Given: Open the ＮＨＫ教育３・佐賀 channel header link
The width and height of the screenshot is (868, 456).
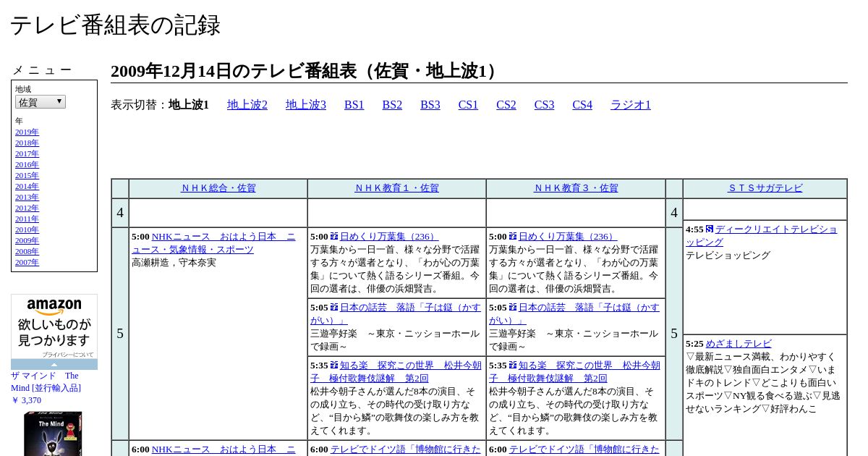Looking at the screenshot, I should pyautogui.click(x=576, y=188).
